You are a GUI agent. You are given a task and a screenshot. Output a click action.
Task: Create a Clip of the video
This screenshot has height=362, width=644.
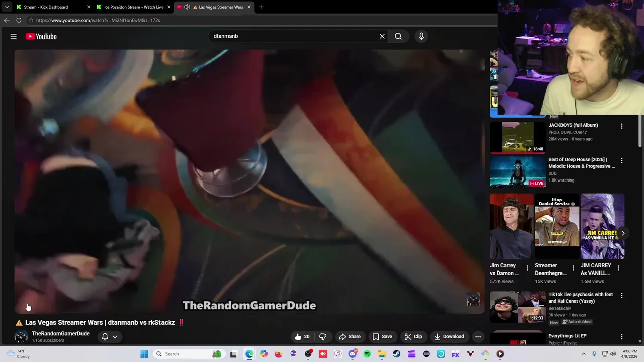pos(413,337)
